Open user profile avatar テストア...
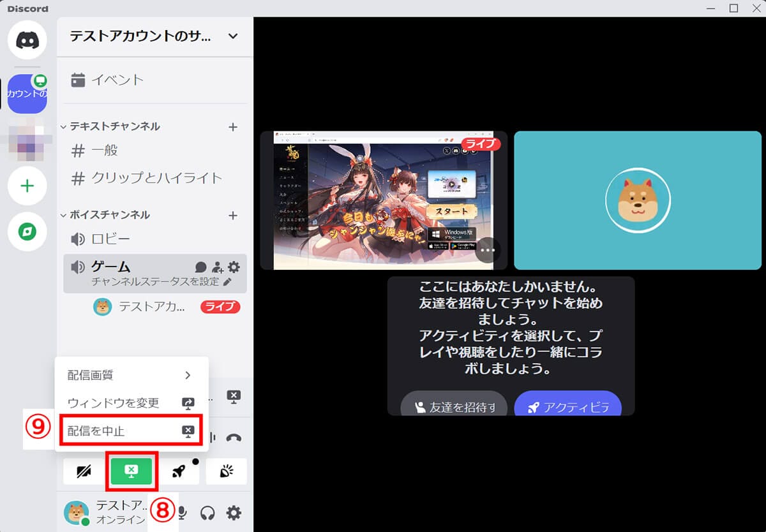Viewport: 766px width, 532px height. click(x=77, y=512)
